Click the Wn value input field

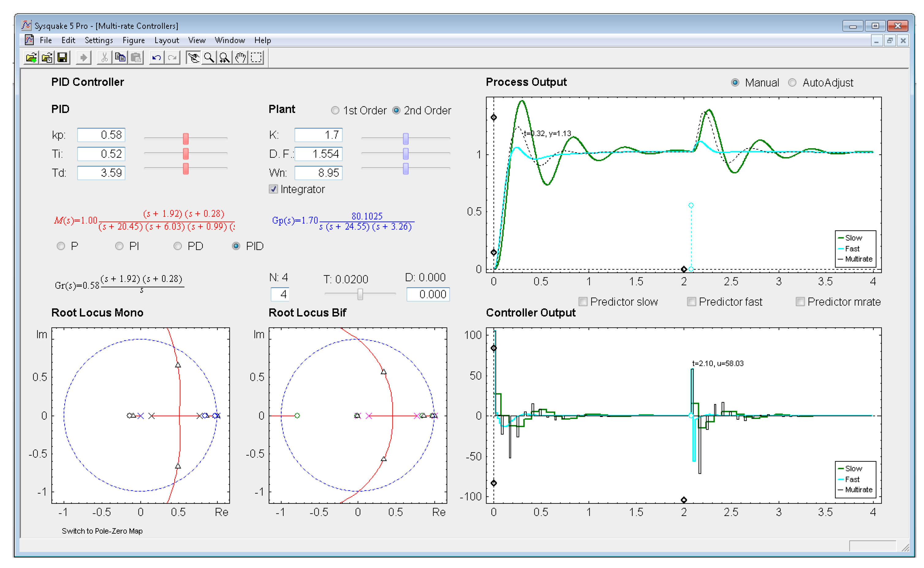pyautogui.click(x=318, y=173)
